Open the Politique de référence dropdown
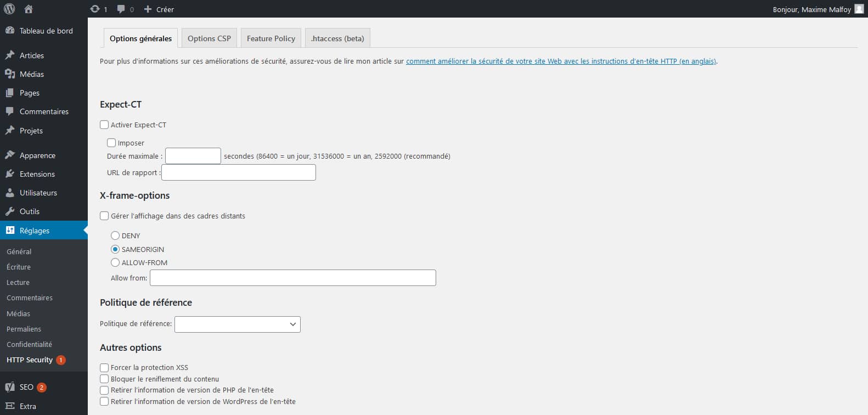This screenshot has width=868, height=415. (x=238, y=324)
